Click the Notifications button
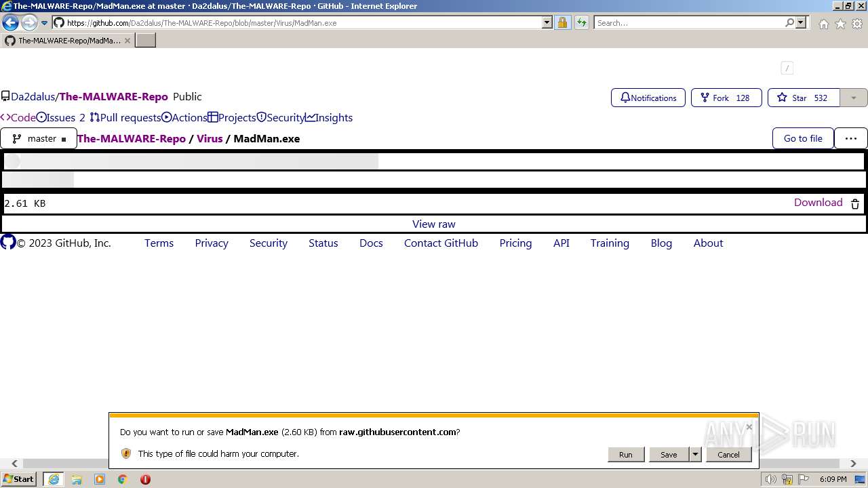 pos(648,98)
